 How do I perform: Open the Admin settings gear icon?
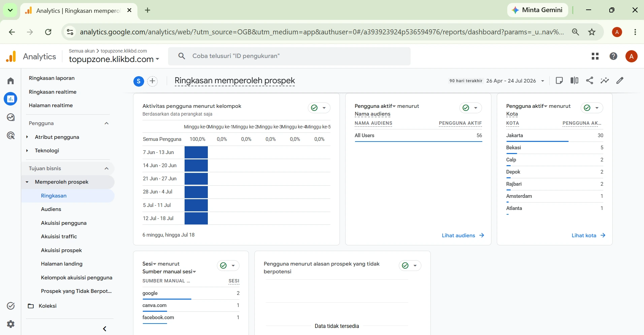[x=10, y=324]
